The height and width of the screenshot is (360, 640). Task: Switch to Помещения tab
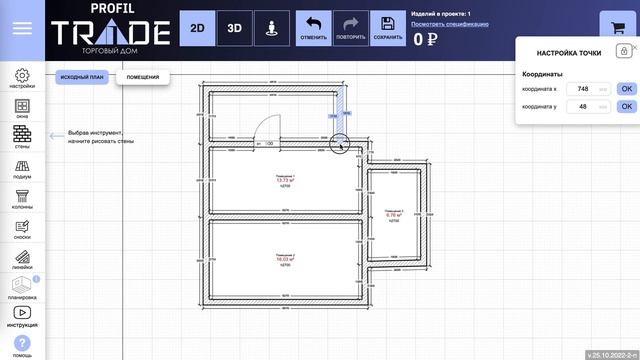pyautogui.click(x=143, y=77)
